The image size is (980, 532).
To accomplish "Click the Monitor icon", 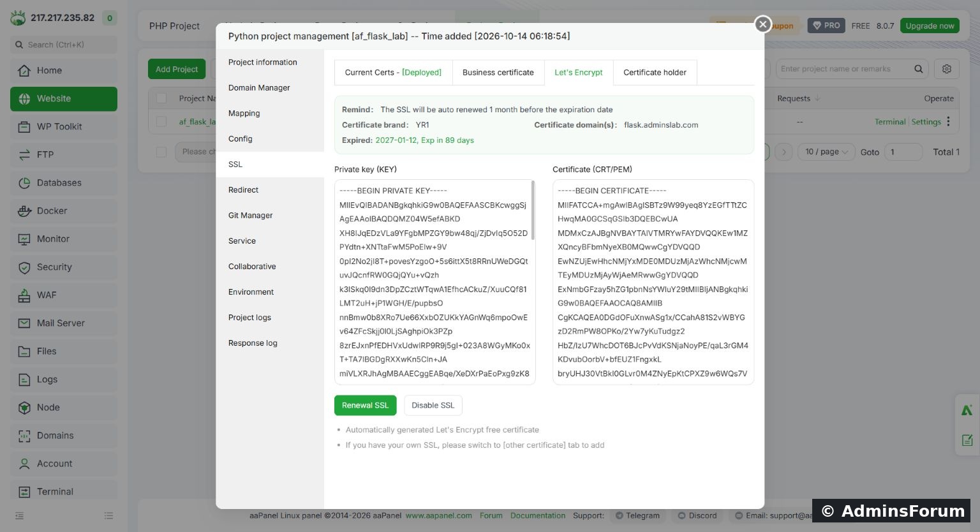I will click(24, 239).
